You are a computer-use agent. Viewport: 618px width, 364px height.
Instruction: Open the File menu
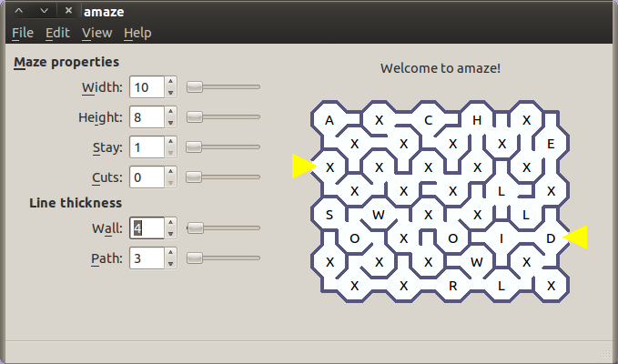tap(23, 33)
